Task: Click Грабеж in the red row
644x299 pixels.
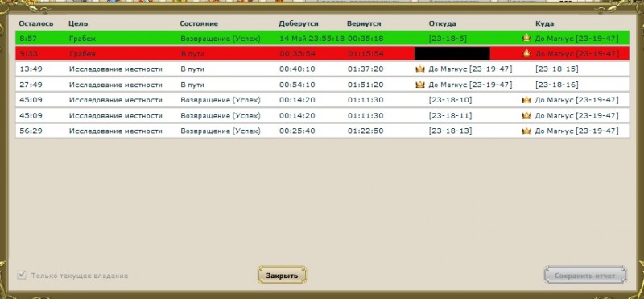Action: pos(83,54)
